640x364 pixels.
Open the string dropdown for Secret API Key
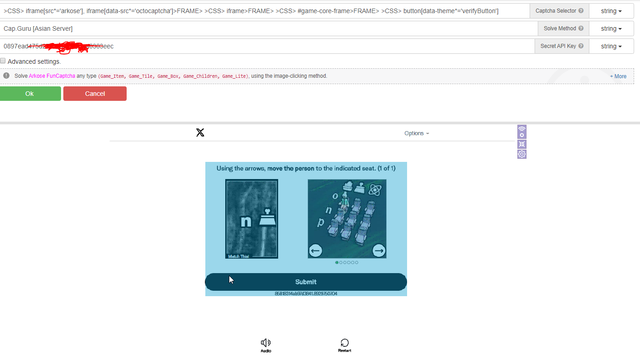click(611, 46)
